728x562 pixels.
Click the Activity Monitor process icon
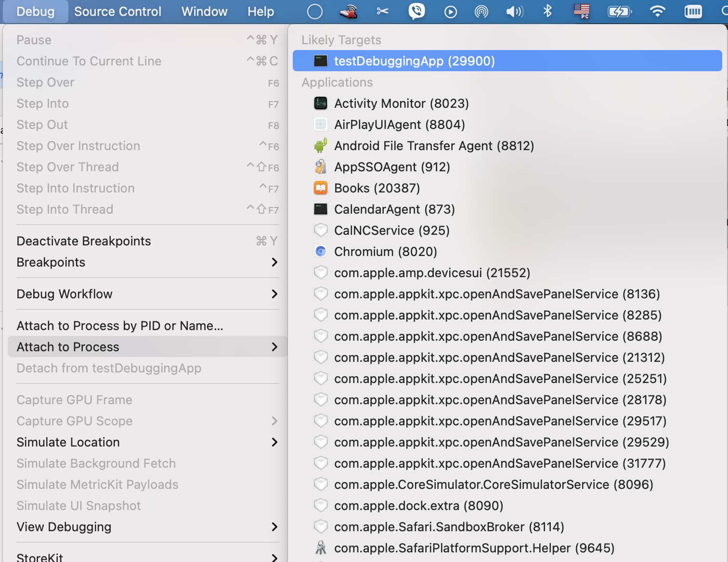321,103
